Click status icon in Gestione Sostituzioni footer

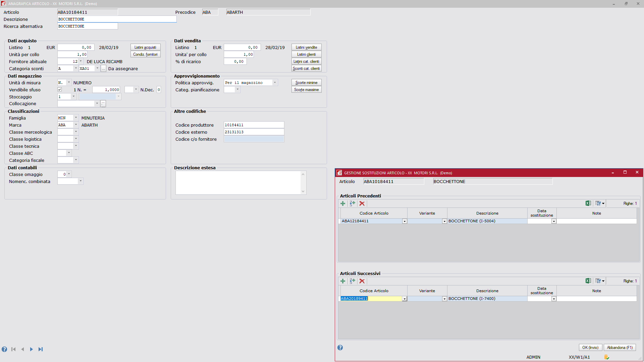pyautogui.click(x=606, y=357)
